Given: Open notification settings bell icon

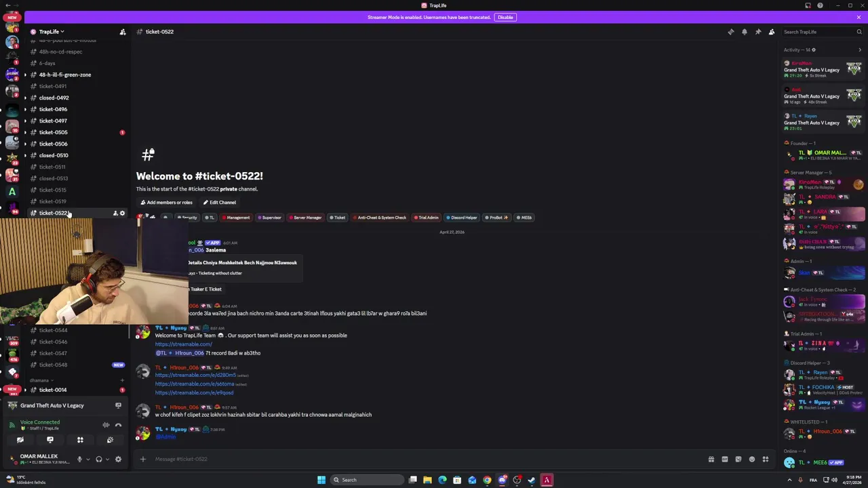Looking at the screenshot, I should click(x=744, y=32).
